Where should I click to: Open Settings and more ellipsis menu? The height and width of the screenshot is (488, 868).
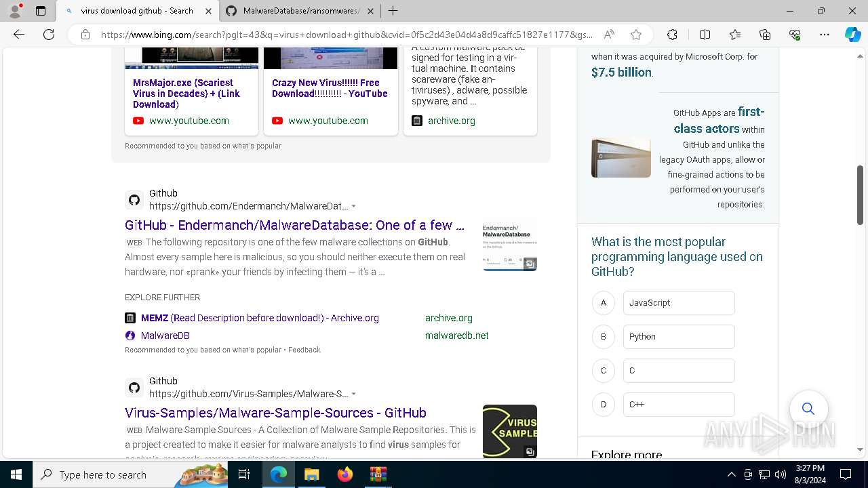(x=825, y=35)
